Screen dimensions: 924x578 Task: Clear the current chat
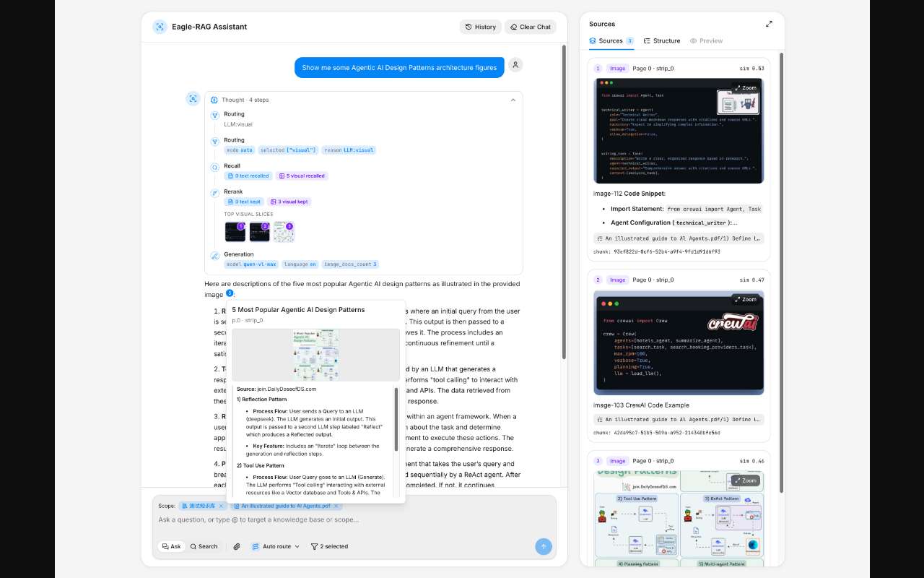[531, 27]
